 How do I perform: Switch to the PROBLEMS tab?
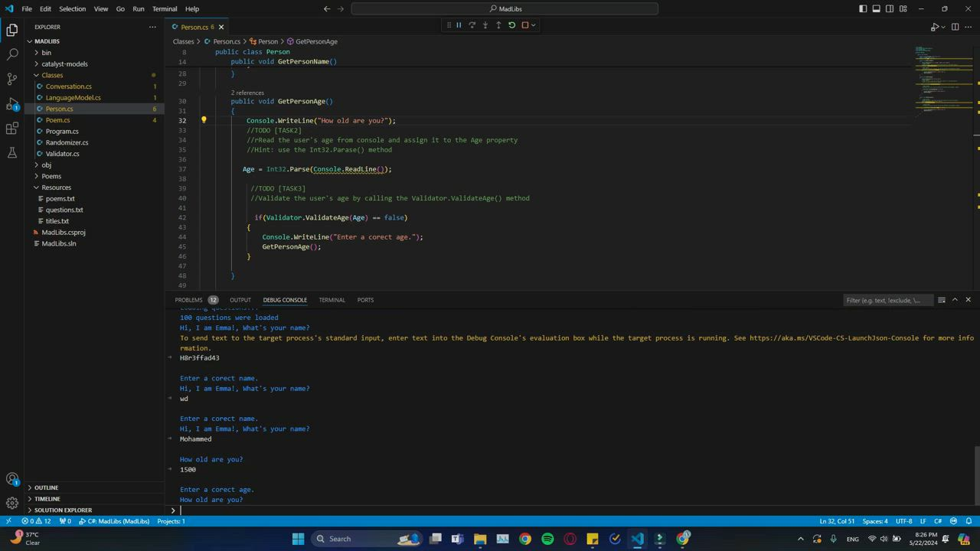188,300
